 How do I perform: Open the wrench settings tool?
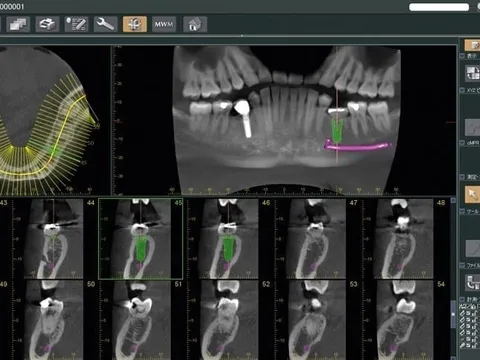click(x=106, y=24)
